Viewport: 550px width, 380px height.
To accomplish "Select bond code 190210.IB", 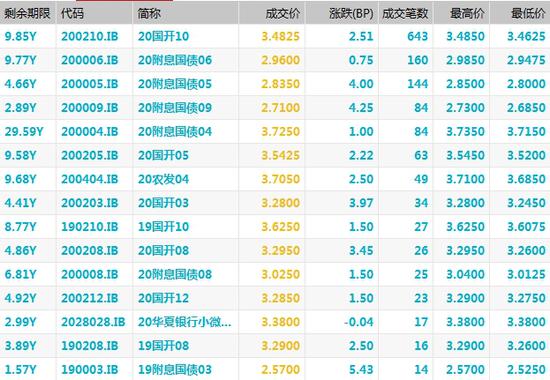I will 90,227.
